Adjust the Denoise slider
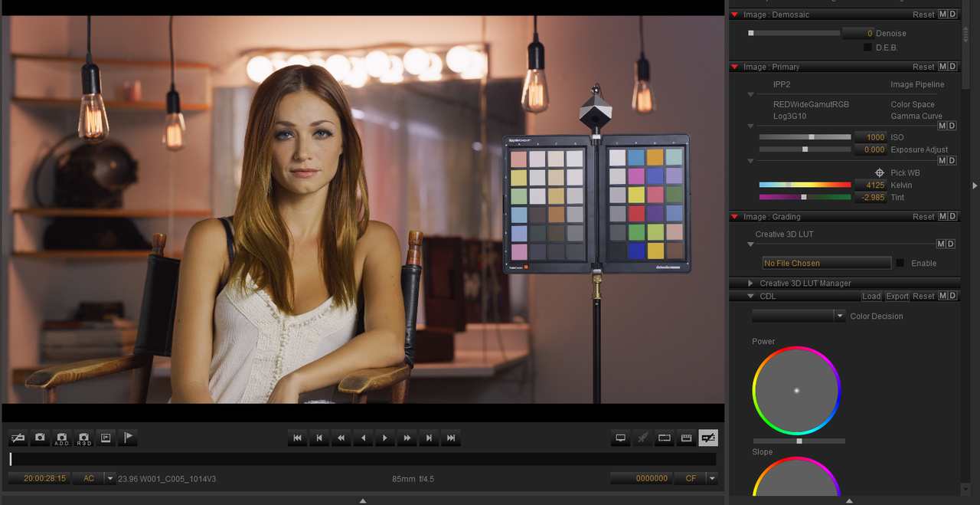The width and height of the screenshot is (980, 505). [794, 33]
